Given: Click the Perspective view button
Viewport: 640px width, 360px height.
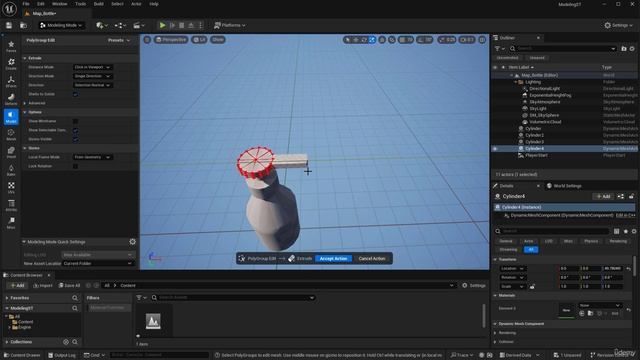Looking at the screenshot, I should 171,40.
